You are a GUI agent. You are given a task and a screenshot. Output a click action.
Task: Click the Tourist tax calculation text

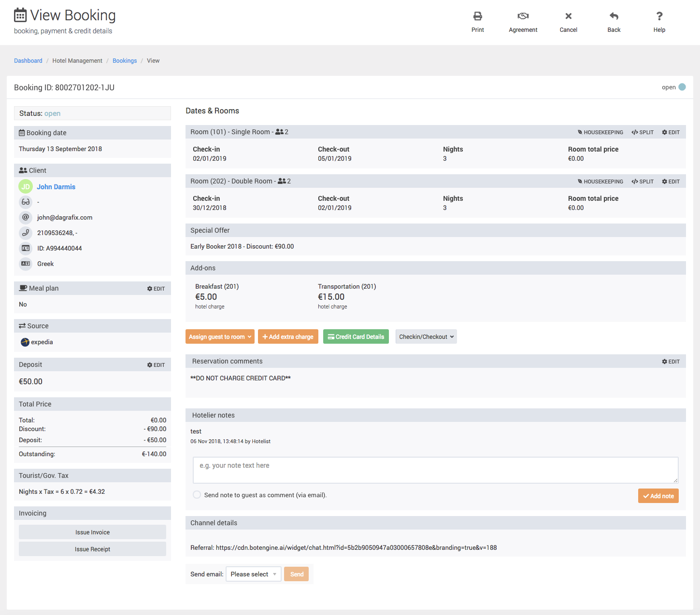[x=62, y=491]
